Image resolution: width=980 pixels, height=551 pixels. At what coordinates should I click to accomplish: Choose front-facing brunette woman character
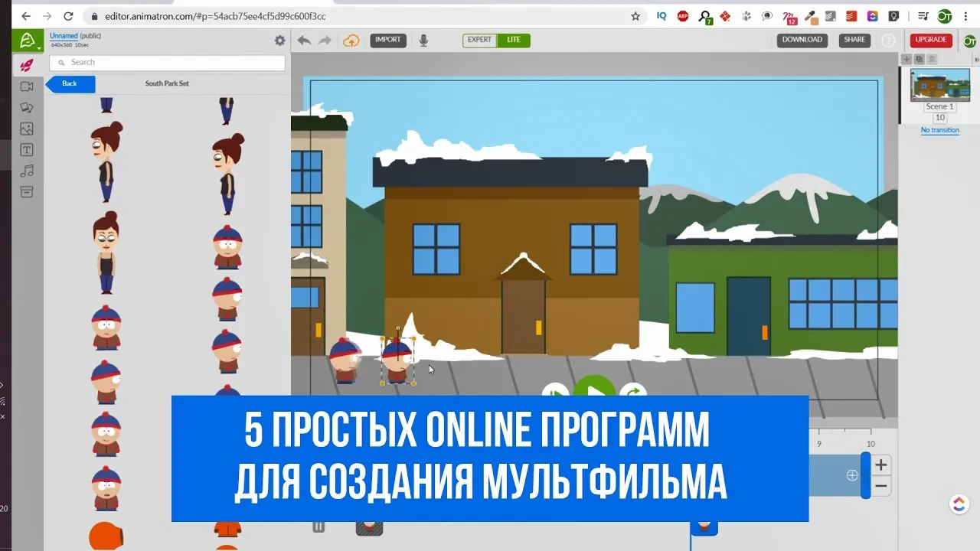click(106, 253)
